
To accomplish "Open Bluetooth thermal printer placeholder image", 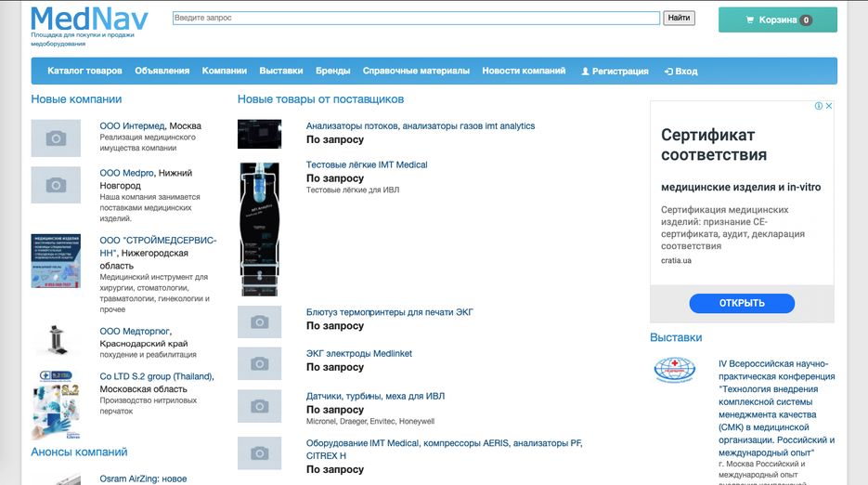I will click(x=260, y=322).
